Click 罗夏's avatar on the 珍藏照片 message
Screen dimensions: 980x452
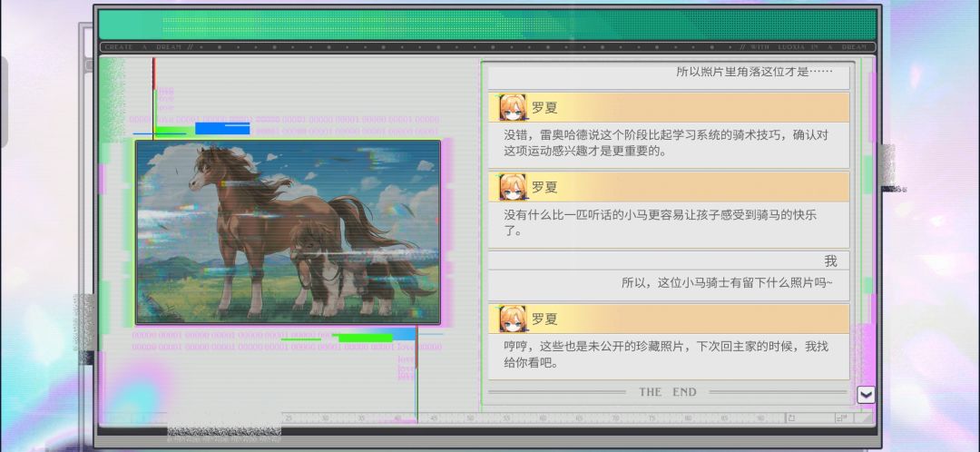pyautogui.click(x=512, y=319)
